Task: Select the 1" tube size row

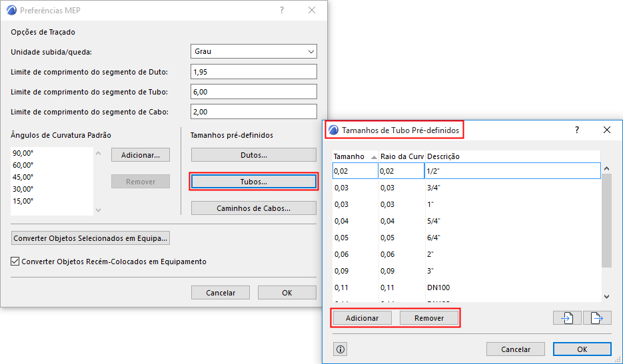Action: click(x=466, y=204)
